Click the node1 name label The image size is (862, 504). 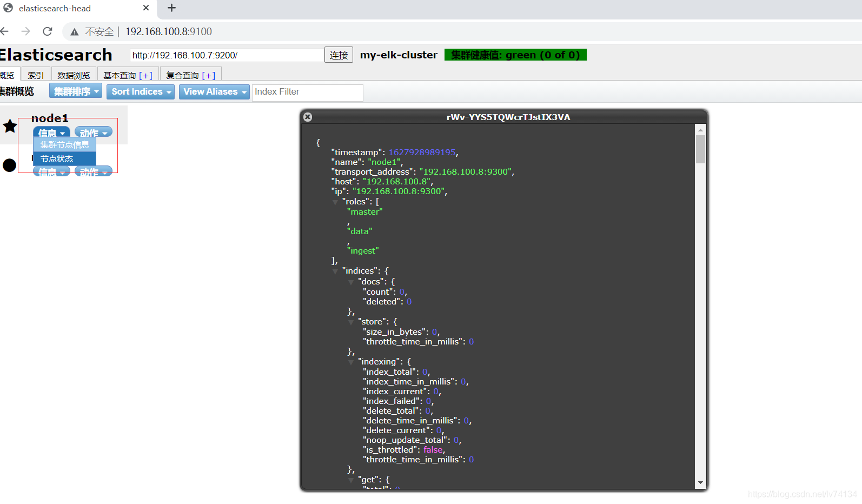(50, 118)
